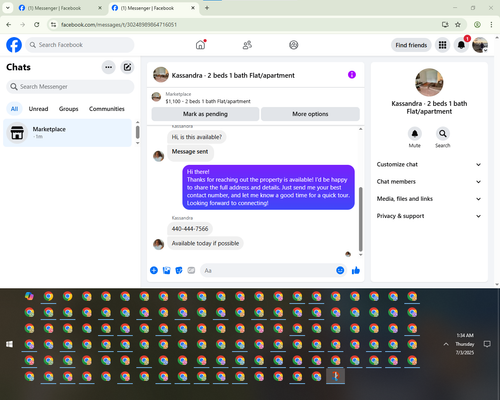This screenshot has height=400, width=500.
Task: Click the browser address bar URL
Action: 119,25
